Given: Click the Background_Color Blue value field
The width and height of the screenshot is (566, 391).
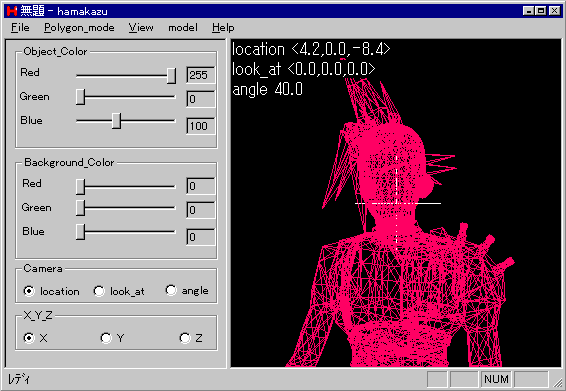Looking at the screenshot, I should pos(201,236).
